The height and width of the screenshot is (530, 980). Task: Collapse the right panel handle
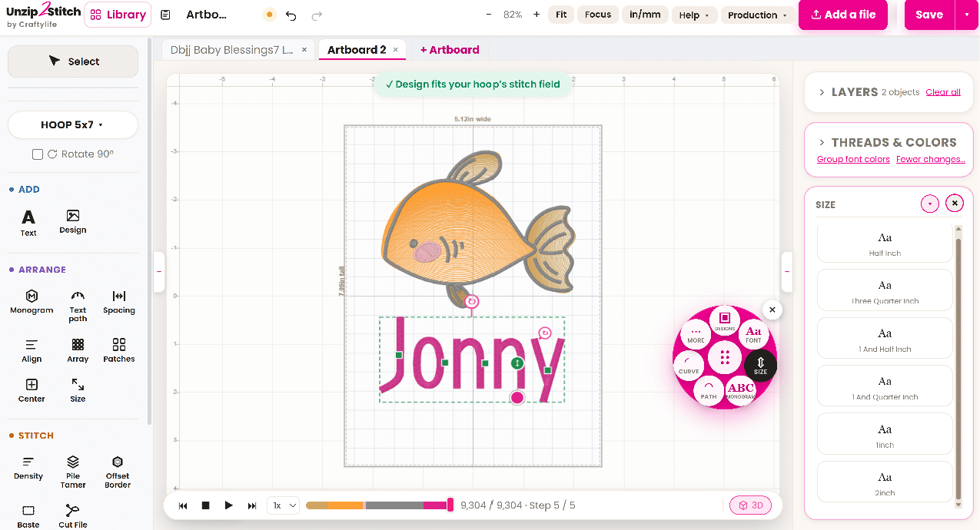[x=786, y=271]
